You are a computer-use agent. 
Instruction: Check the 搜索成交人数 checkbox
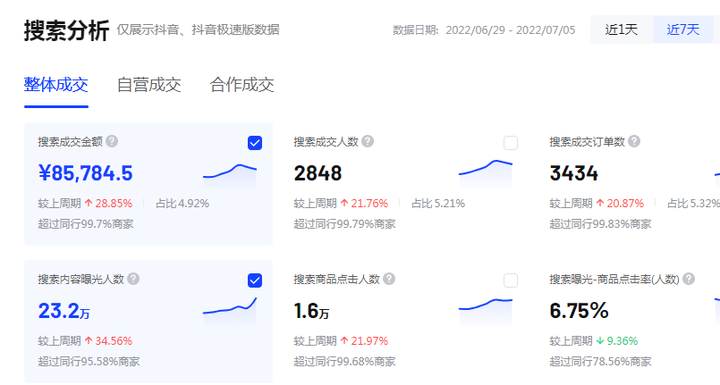511,143
